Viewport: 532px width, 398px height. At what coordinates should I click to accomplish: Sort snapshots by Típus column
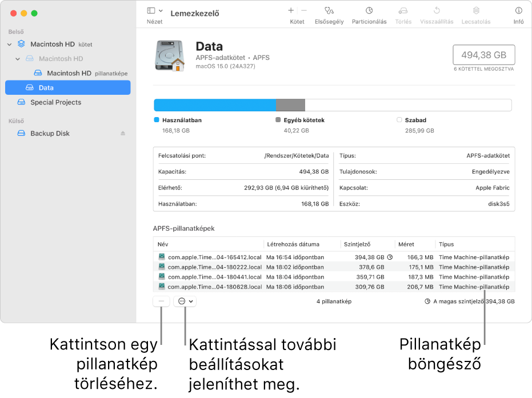coord(475,244)
